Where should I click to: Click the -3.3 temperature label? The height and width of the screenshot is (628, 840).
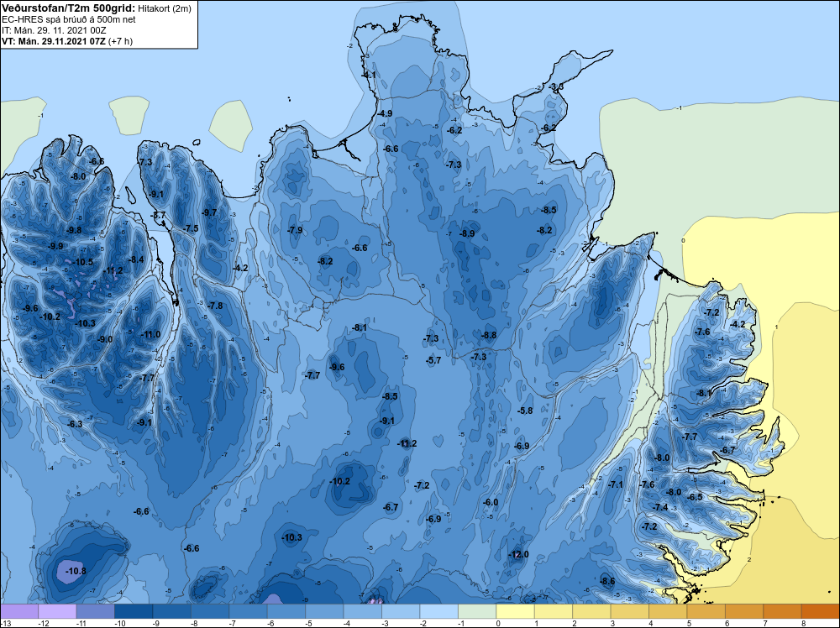556,86
